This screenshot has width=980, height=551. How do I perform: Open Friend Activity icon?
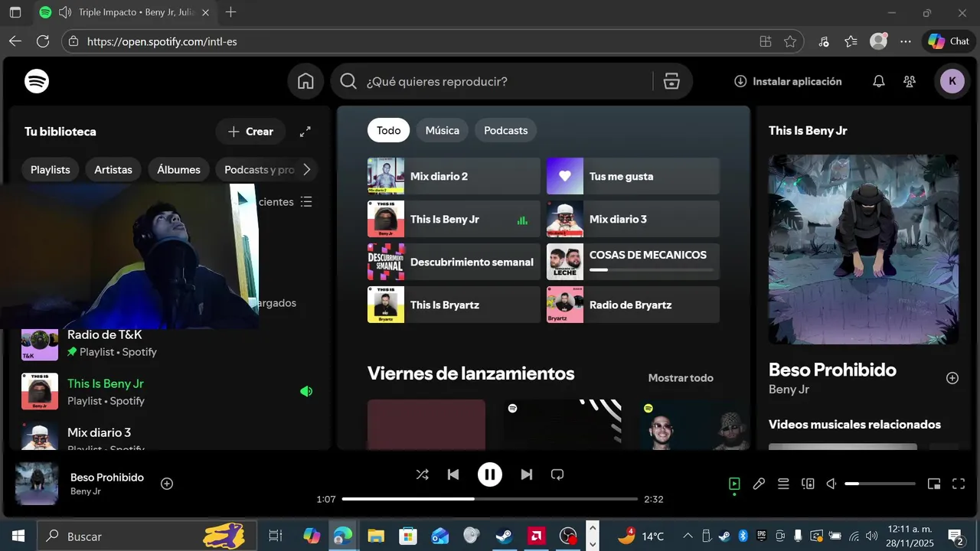pyautogui.click(x=910, y=81)
